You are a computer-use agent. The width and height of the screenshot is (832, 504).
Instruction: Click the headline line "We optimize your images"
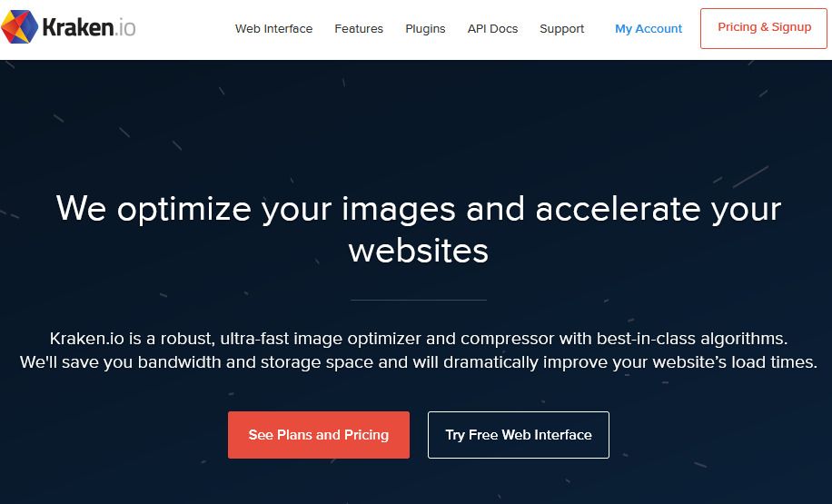256,209
